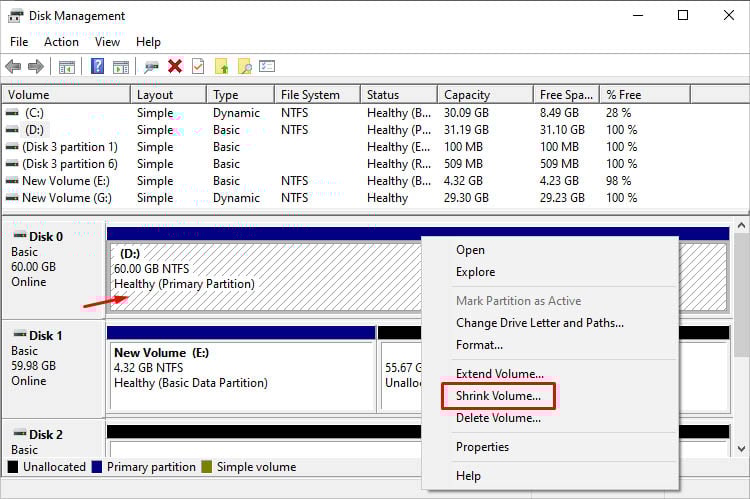Click the Show/Hide Action Pane icon

[120, 66]
